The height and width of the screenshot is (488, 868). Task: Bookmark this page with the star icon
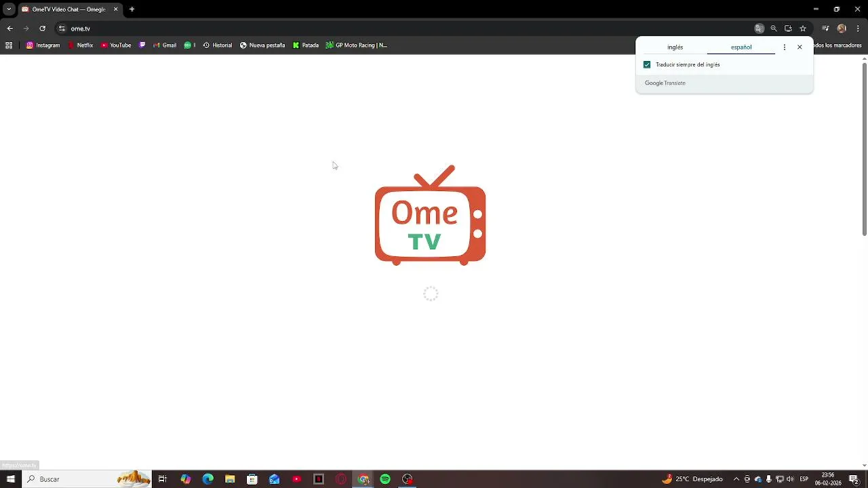pos(803,28)
